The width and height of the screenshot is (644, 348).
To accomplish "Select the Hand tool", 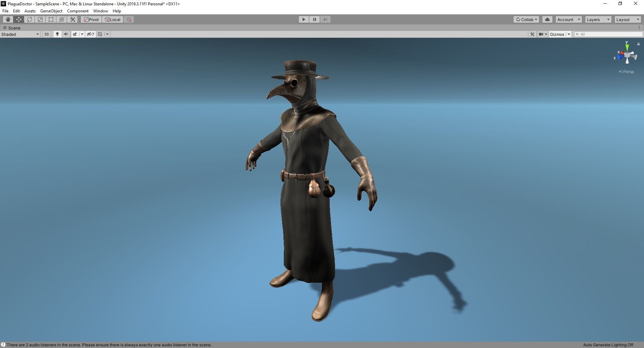I will point(8,19).
